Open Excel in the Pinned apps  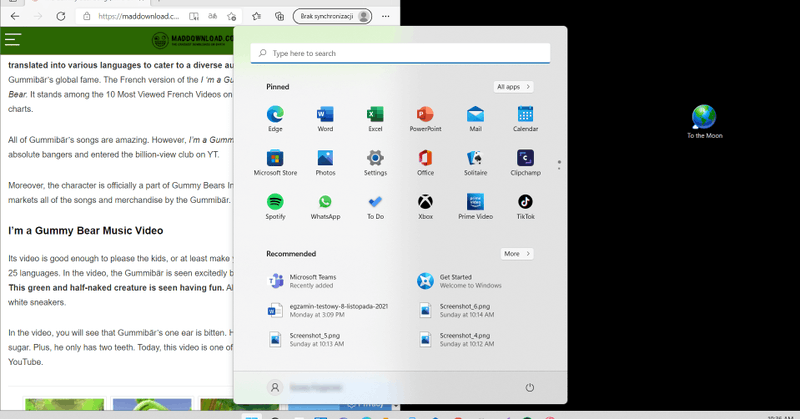pos(375,119)
